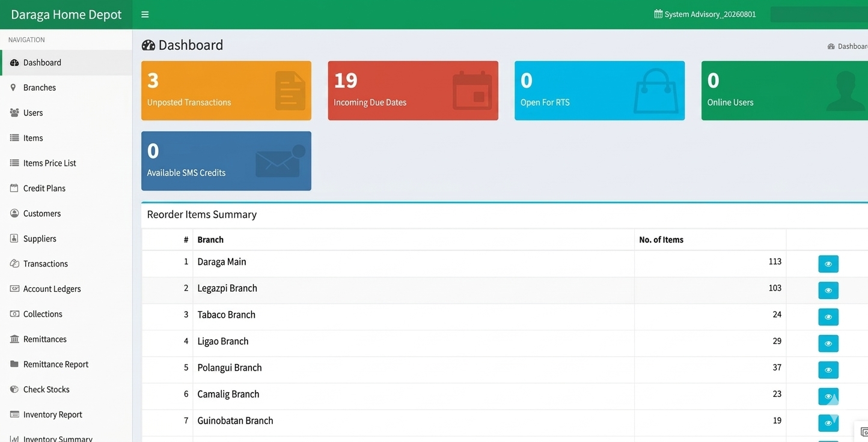View reorder items for Daraga Main
The width and height of the screenshot is (868, 442).
(x=828, y=264)
